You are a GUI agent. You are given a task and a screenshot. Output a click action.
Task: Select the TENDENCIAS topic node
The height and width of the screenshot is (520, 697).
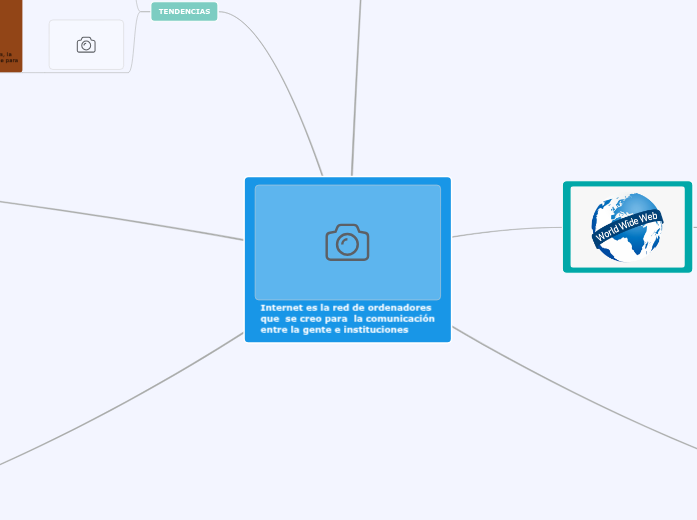184,12
